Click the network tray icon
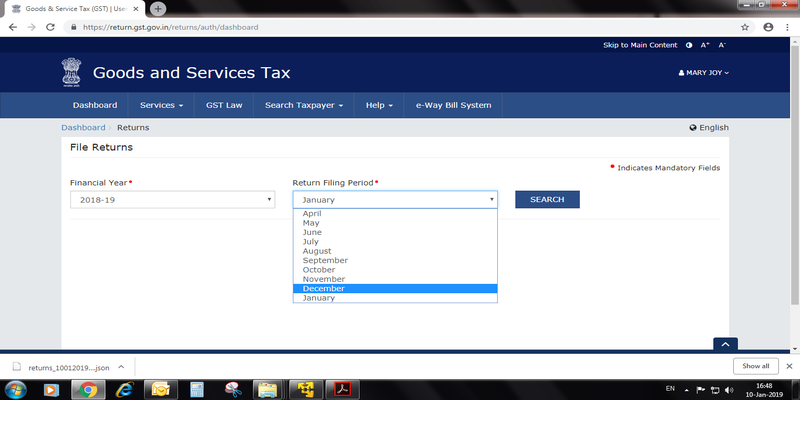The width and height of the screenshot is (800, 424). 715,390
